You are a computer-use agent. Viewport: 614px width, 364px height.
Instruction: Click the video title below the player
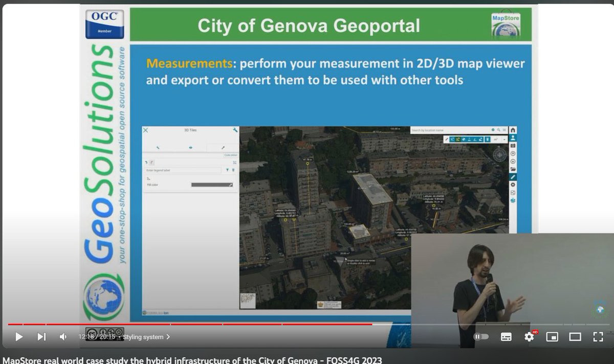(x=192, y=360)
